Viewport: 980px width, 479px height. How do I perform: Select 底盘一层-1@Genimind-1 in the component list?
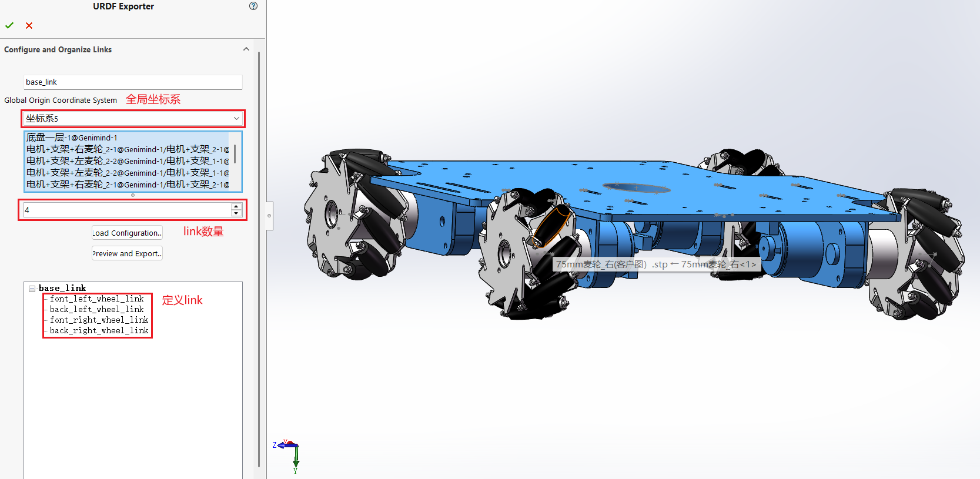coord(72,138)
